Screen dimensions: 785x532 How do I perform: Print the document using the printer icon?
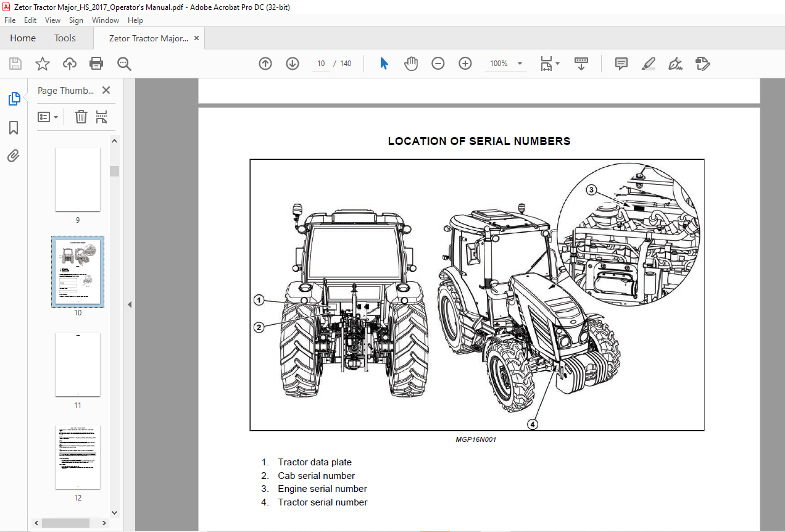point(96,64)
